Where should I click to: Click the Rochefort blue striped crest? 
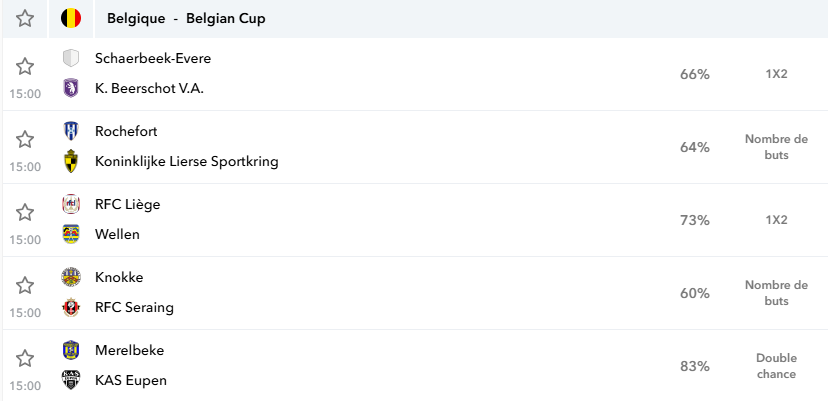point(71,131)
